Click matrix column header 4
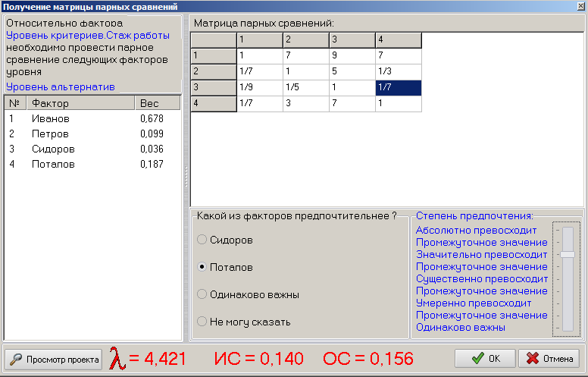588x377 pixels. click(x=399, y=39)
